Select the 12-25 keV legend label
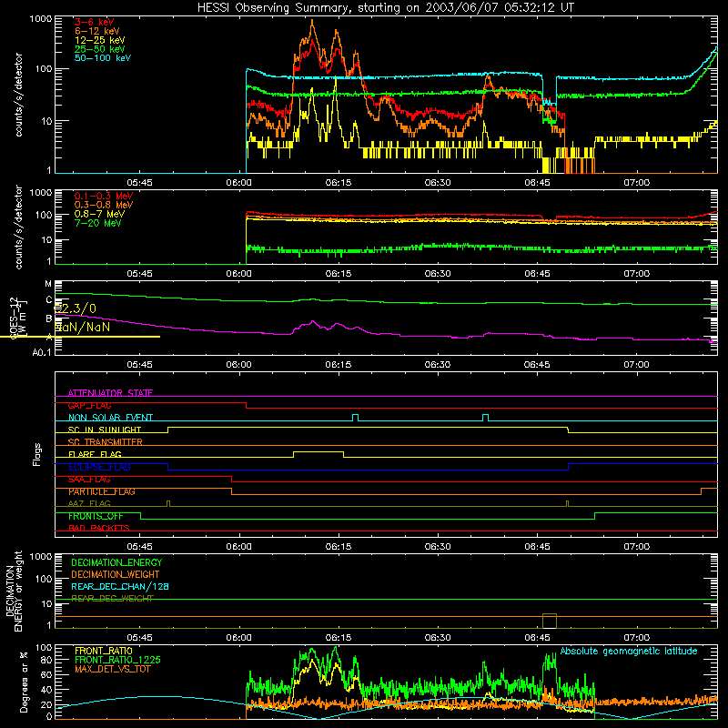Image resolution: width=728 pixels, height=728 pixels. click(100, 40)
